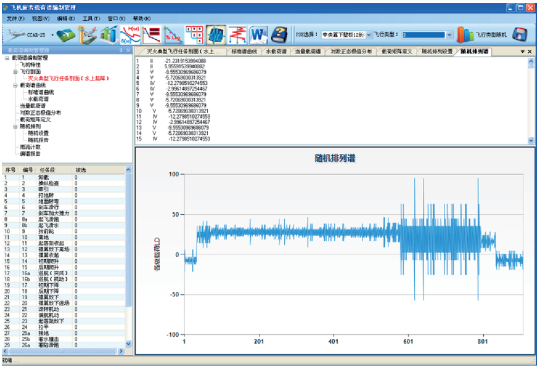Collapse the 载荷谱曲线 tree node

coord(15,85)
